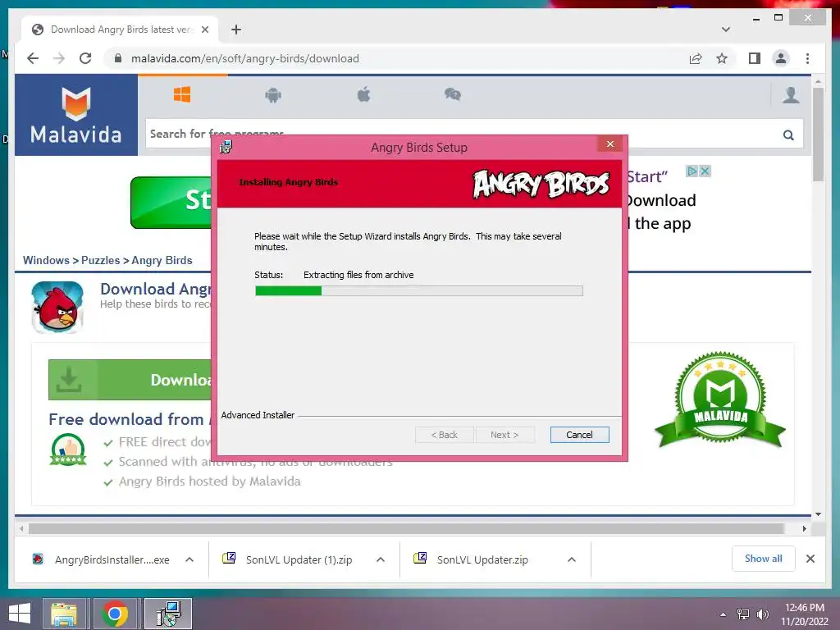
Task: Toggle Chrome side panel icon
Action: pos(755,58)
